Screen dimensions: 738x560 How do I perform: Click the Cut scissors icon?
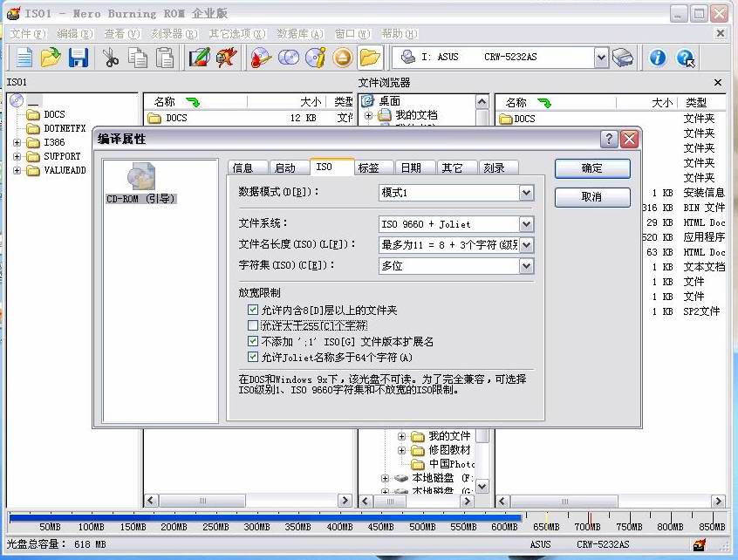tap(111, 58)
